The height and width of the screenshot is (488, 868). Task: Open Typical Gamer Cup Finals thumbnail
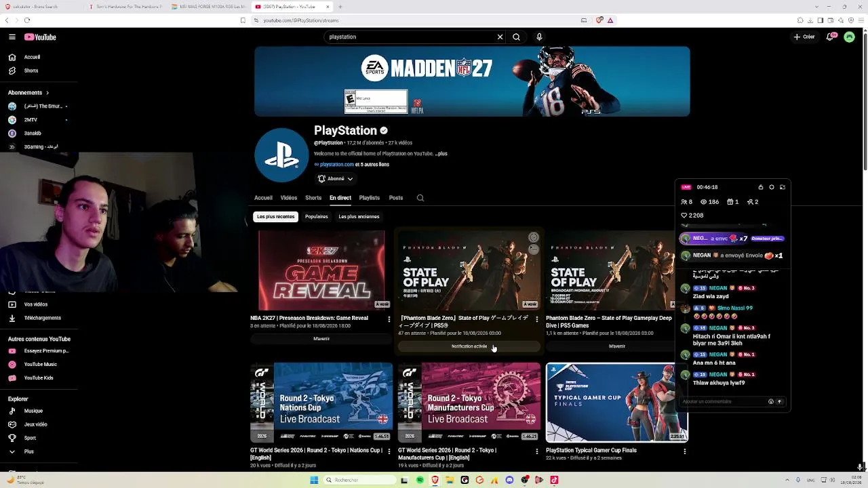pos(617,403)
